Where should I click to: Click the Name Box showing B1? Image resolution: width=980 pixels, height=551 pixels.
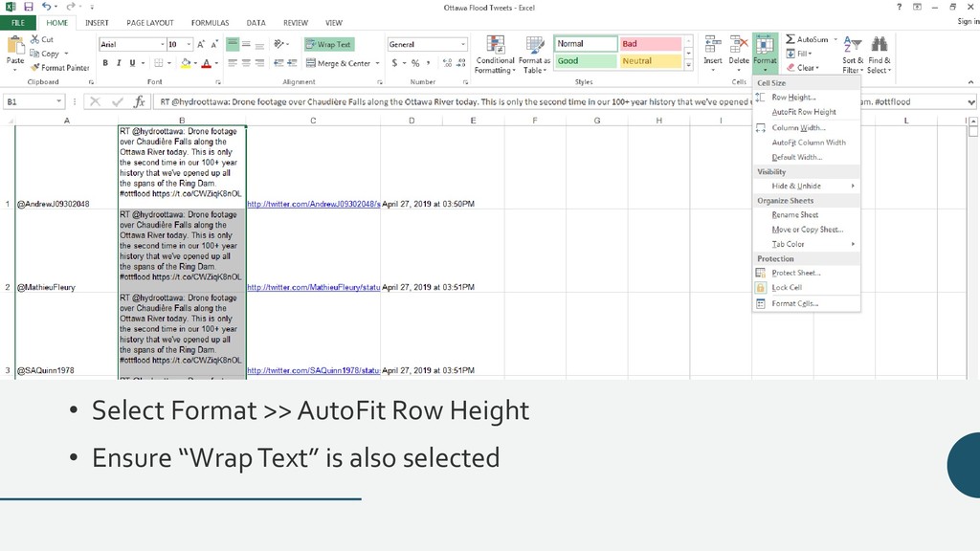point(29,101)
